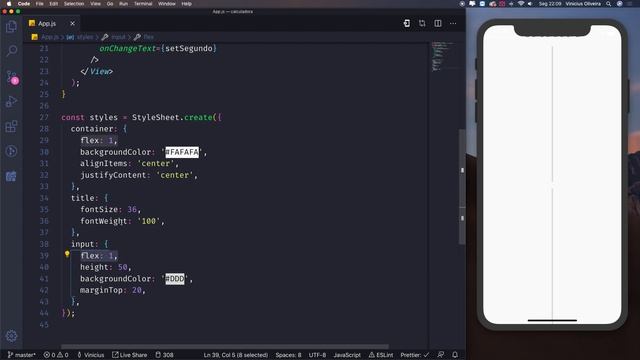
Task: Click the input breadcrumb
Action: point(118,37)
